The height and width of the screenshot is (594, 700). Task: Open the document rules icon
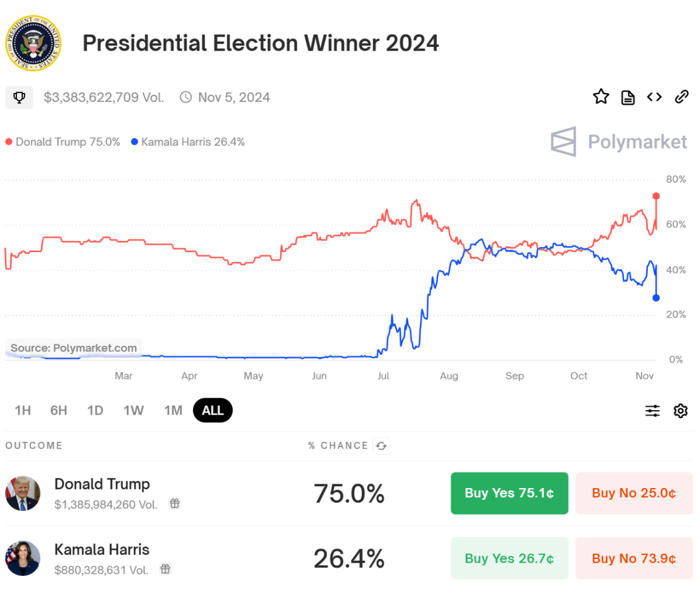click(627, 97)
